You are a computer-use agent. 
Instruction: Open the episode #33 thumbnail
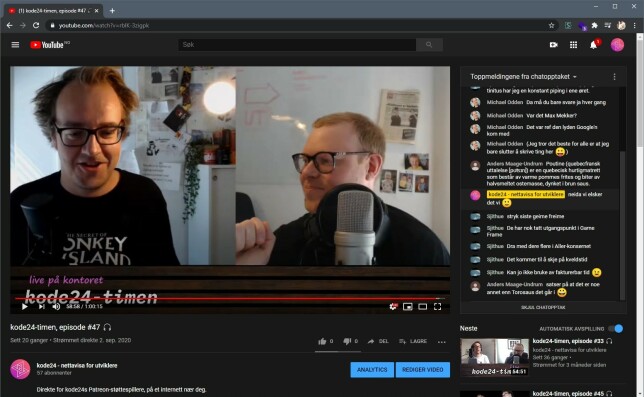[x=494, y=357]
